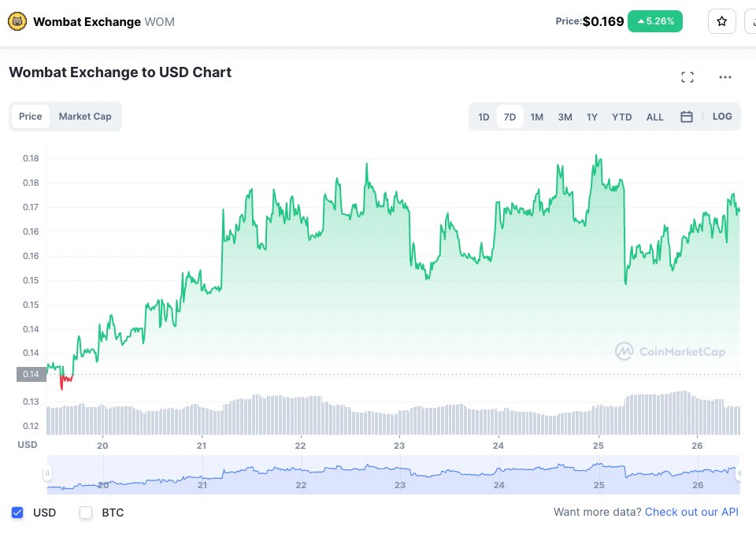The image size is (756, 537).
Task: Click the date label 25 on the x-axis
Action: (598, 446)
